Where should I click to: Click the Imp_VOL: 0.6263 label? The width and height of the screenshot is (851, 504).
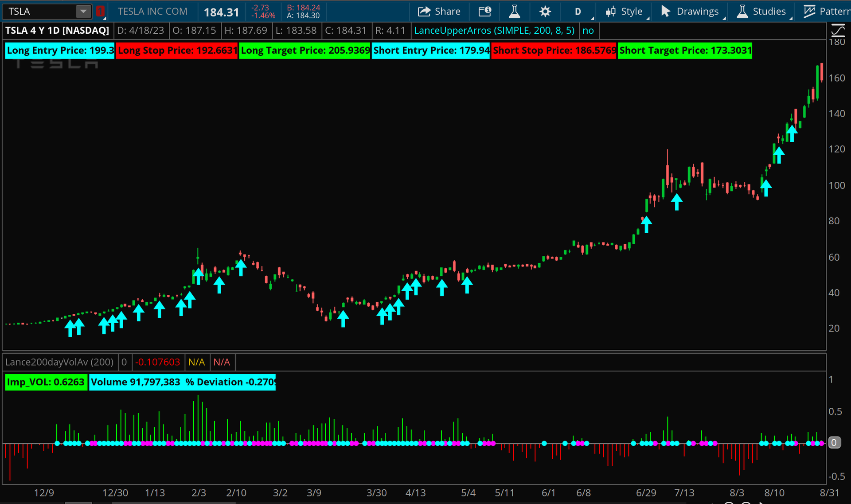tap(46, 382)
